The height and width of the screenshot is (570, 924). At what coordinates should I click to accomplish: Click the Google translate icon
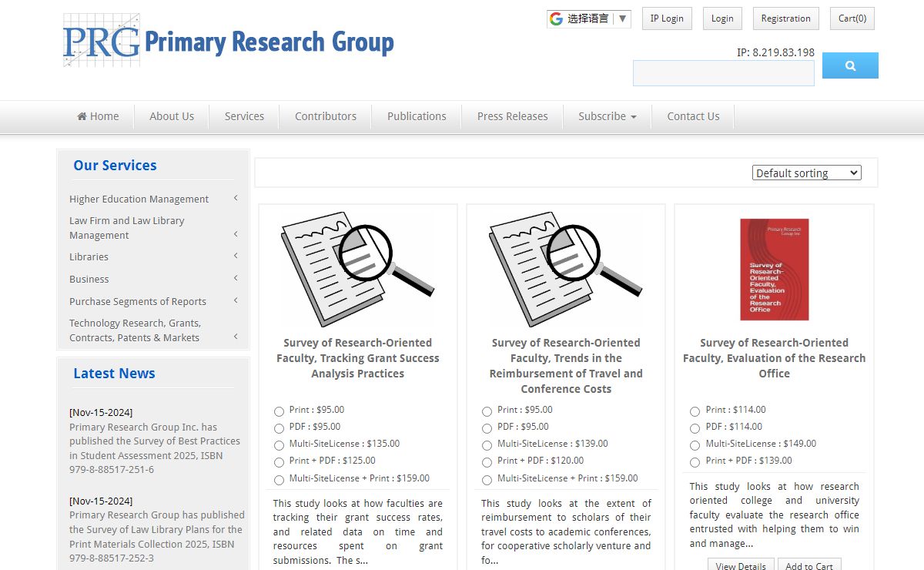coord(556,18)
